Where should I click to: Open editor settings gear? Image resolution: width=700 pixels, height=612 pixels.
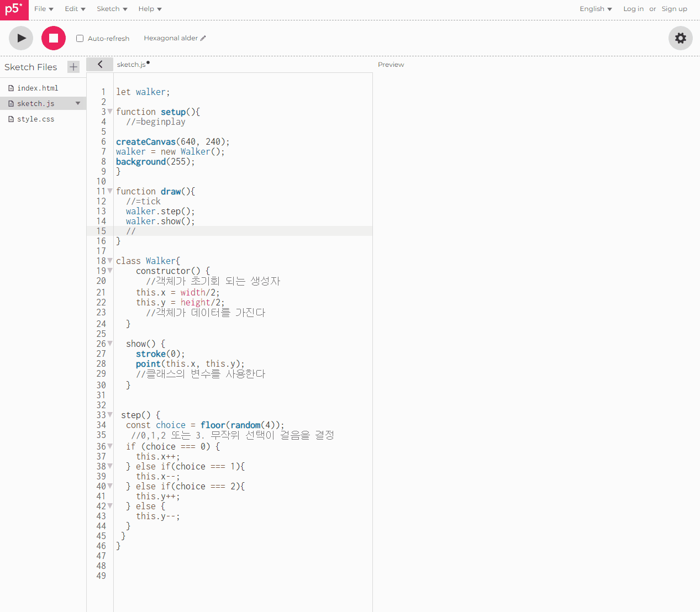(x=681, y=38)
